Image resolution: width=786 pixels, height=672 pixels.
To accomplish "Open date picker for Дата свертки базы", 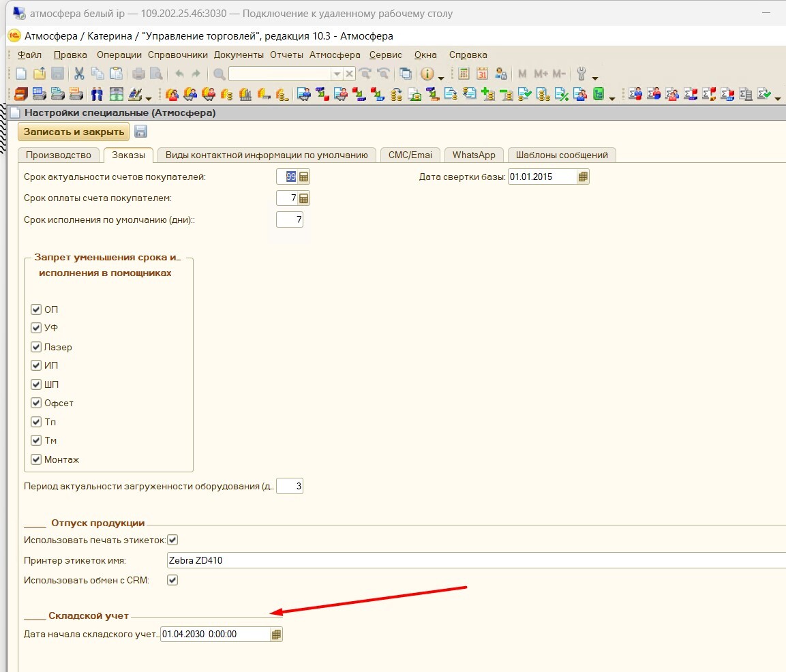I will (583, 177).
